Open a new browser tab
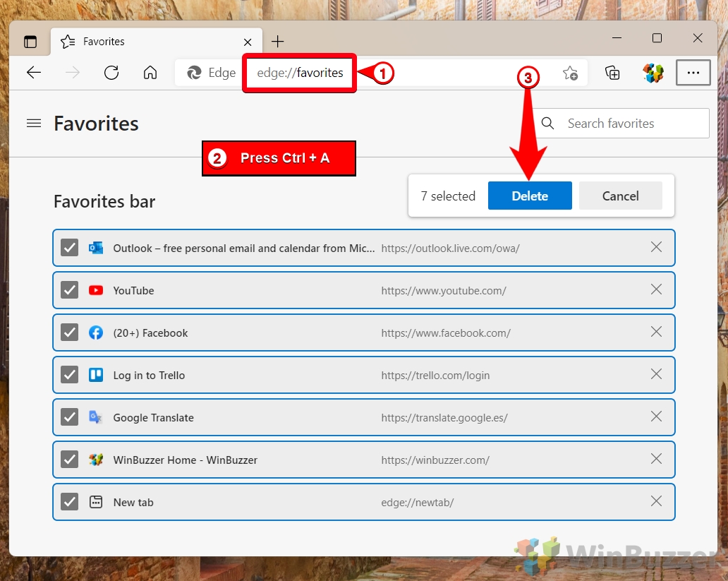The image size is (728, 581). coord(278,42)
